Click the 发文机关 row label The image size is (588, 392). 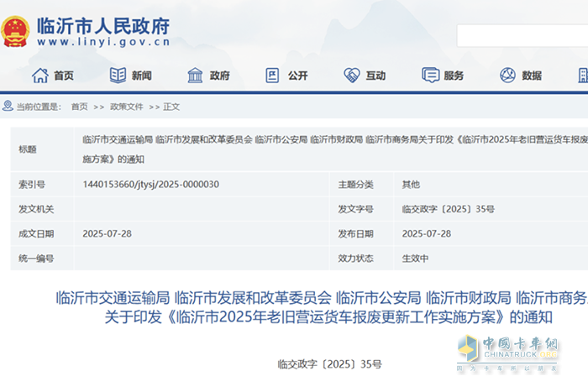[36, 209]
